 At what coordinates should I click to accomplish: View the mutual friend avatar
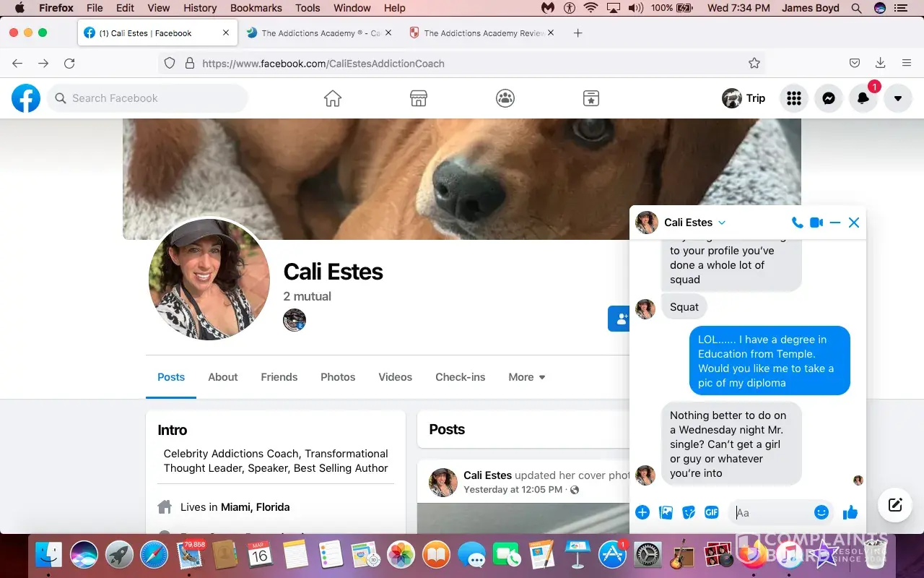click(295, 320)
